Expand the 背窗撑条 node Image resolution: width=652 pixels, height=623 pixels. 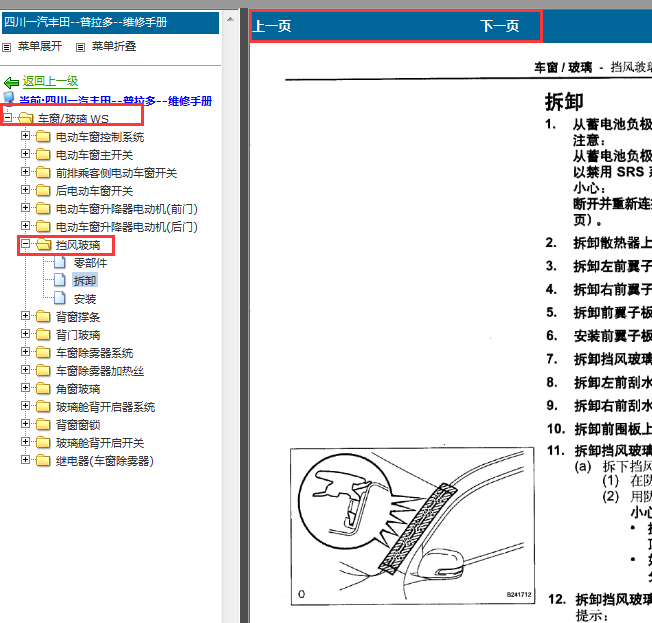pyautogui.click(x=25, y=316)
